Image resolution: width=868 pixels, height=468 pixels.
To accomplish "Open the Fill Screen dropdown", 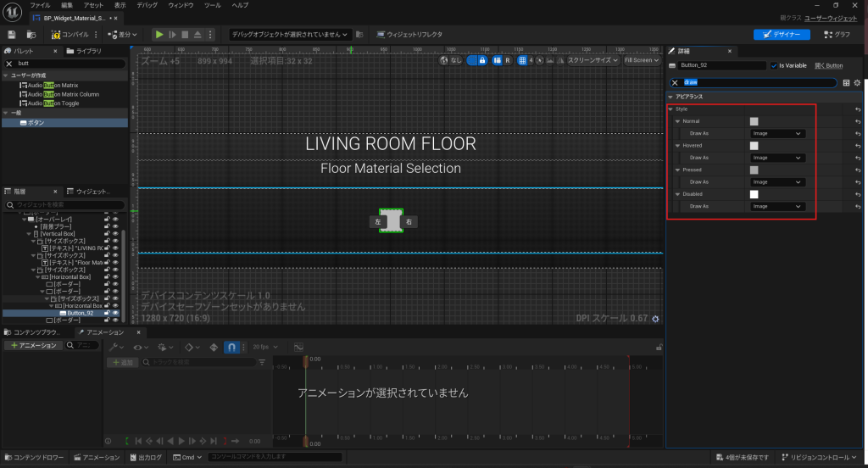I will (640, 60).
